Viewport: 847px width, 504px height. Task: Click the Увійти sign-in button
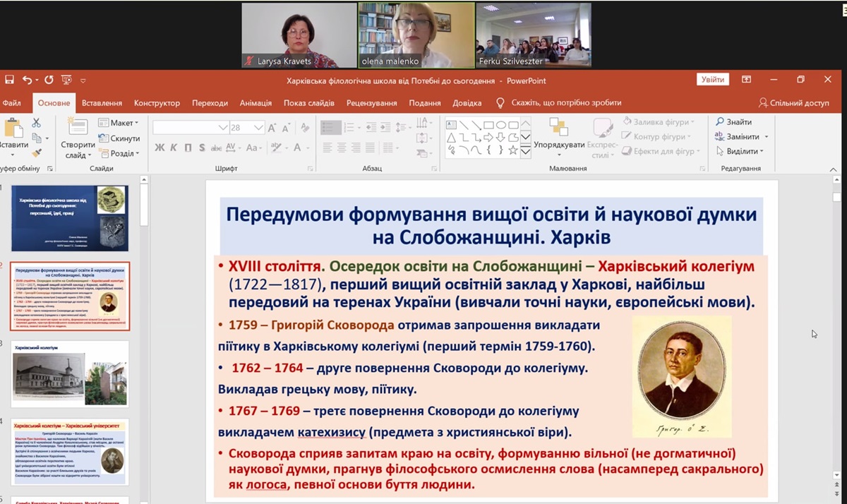712,80
